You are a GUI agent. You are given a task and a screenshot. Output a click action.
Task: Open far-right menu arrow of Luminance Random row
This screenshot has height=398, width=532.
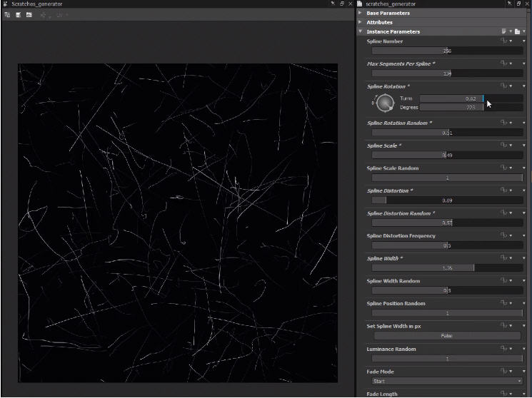coord(524,349)
